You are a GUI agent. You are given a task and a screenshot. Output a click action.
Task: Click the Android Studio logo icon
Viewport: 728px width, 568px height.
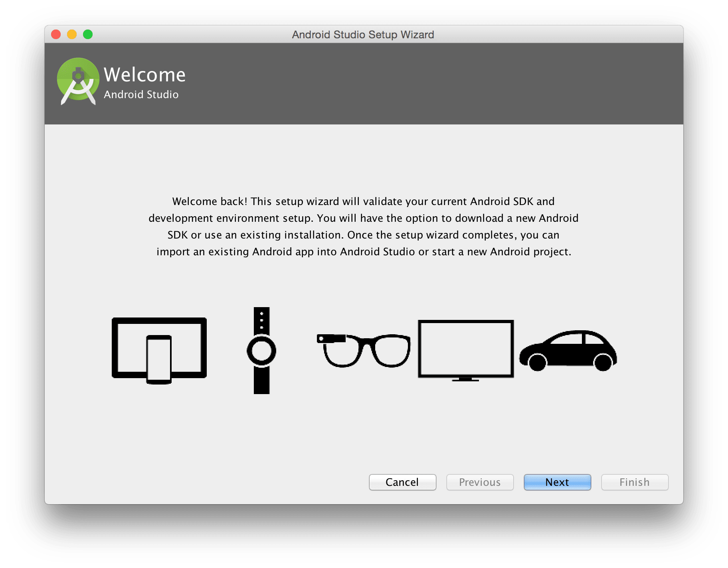[x=78, y=81]
